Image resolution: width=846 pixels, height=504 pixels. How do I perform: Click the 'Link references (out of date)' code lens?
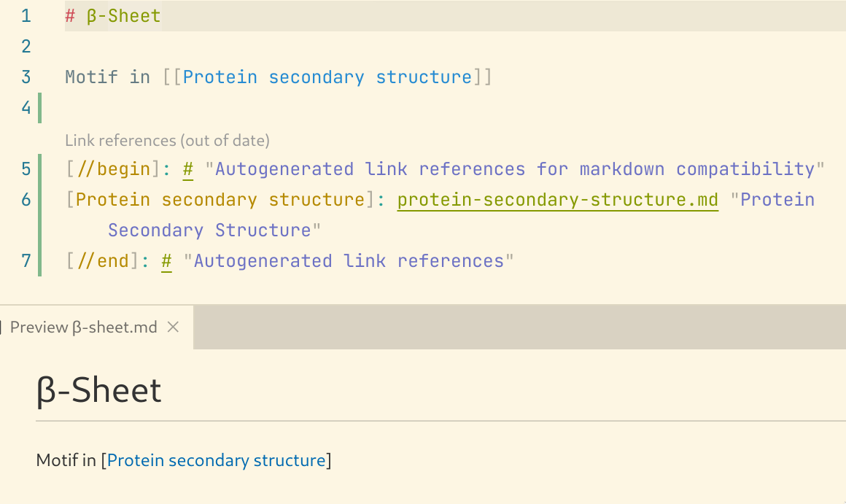point(167,140)
